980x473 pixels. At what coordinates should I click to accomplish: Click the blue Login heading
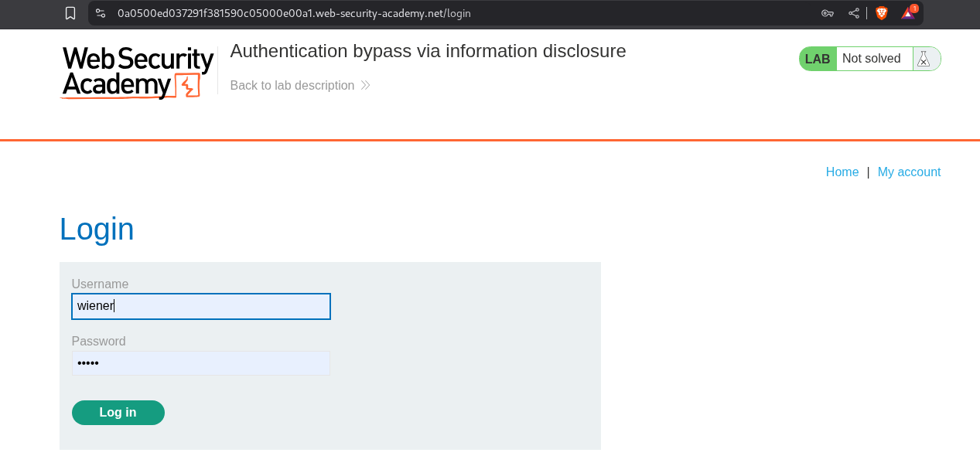pyautogui.click(x=97, y=230)
